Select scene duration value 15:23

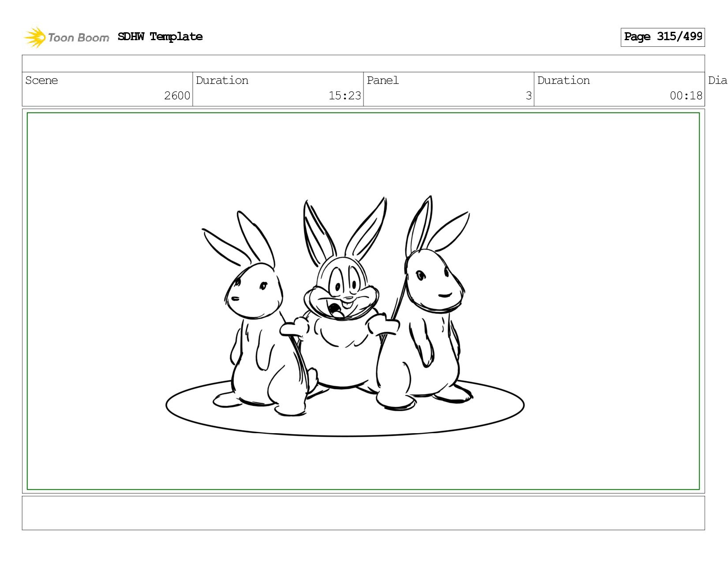(x=345, y=96)
